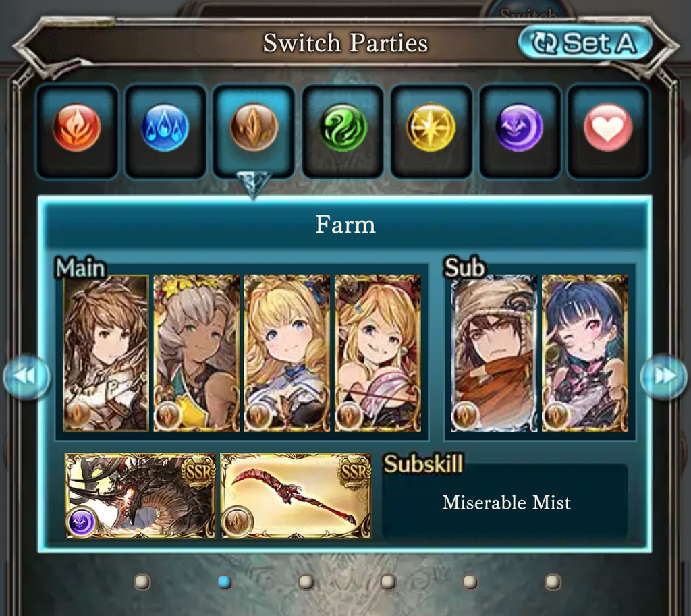Select the light element icon
The height and width of the screenshot is (616, 691).
[x=431, y=128]
